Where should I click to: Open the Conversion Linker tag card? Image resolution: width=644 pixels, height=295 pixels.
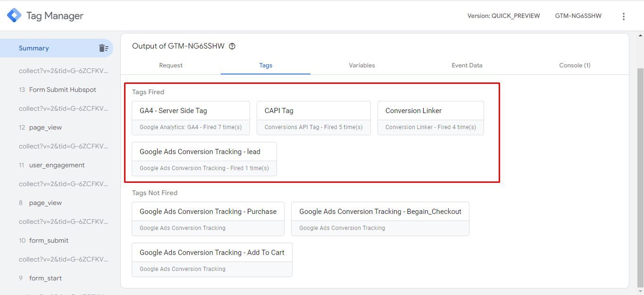(x=431, y=118)
